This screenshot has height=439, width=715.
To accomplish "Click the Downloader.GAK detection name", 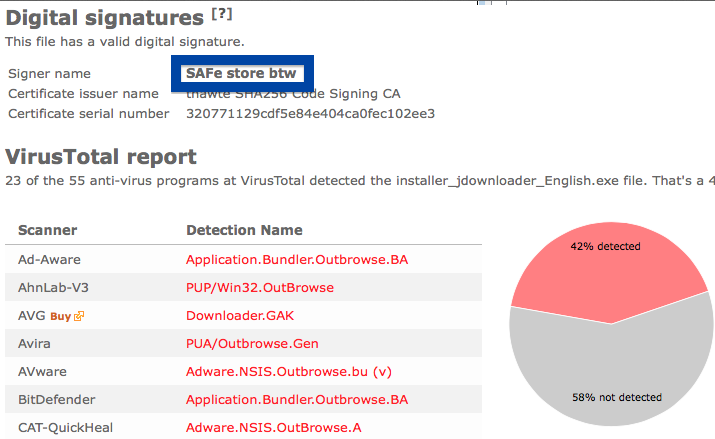I will click(x=240, y=315).
